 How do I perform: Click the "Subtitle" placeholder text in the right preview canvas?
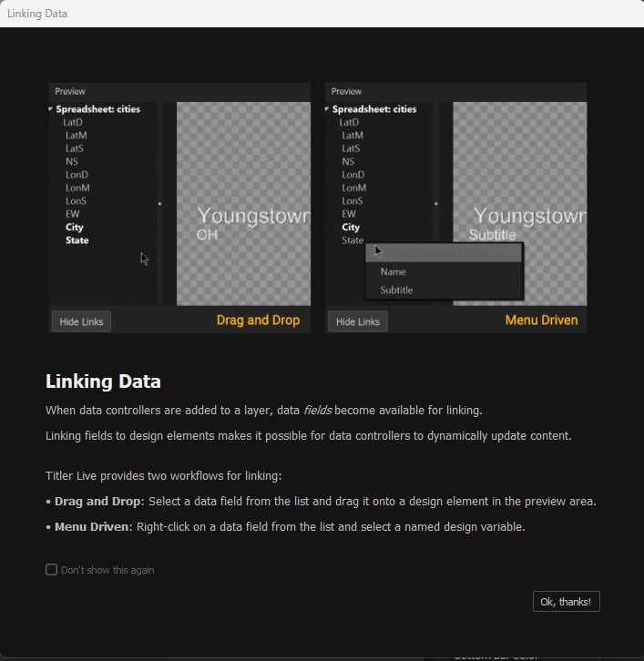(492, 235)
